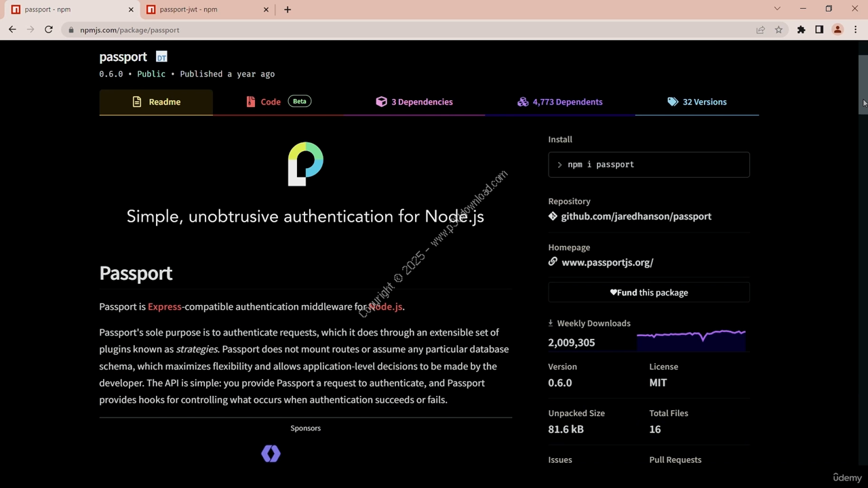The width and height of the screenshot is (868, 488).
Task: Switch to the Code tab
Action: click(279, 102)
